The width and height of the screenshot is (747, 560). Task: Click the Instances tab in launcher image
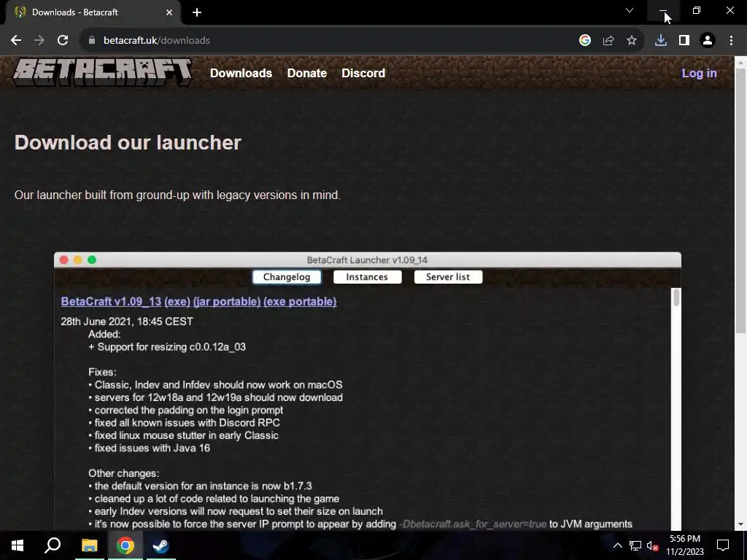(x=367, y=277)
